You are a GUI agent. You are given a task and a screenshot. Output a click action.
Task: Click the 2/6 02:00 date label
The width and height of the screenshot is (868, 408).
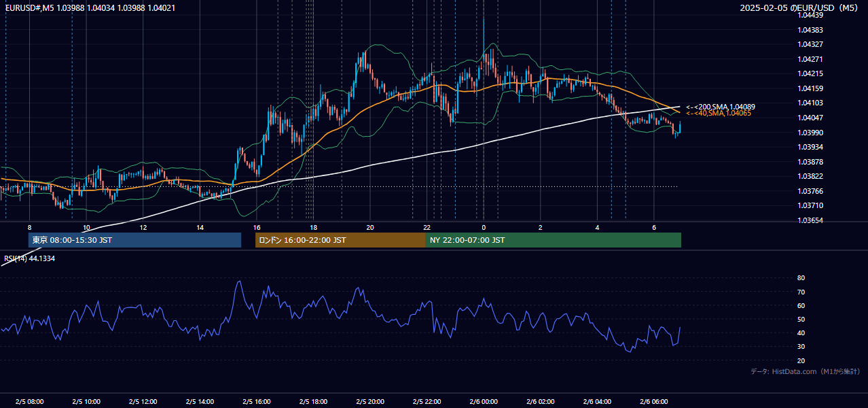coord(540,402)
